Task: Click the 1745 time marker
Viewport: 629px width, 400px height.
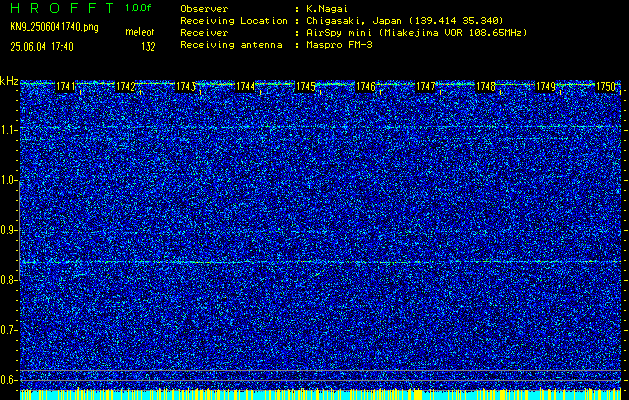Action: point(306,87)
